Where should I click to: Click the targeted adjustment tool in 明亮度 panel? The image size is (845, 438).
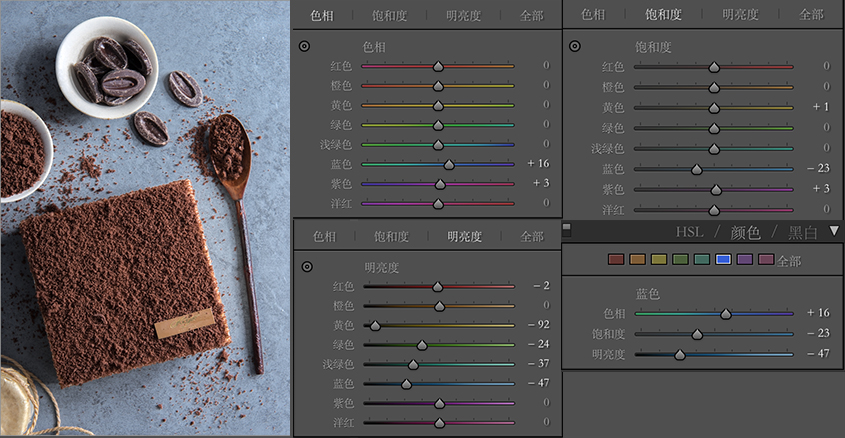(x=307, y=267)
